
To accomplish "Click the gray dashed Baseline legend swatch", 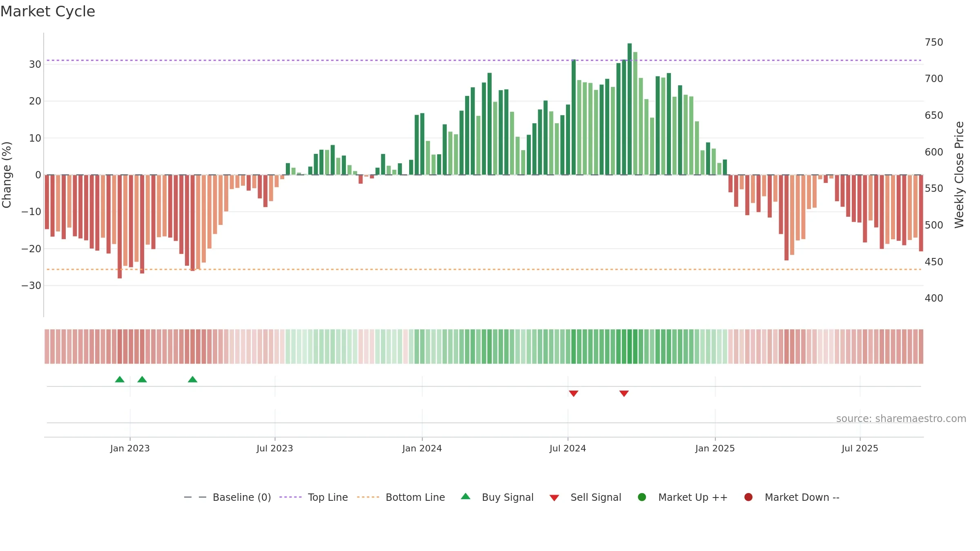I will (195, 497).
